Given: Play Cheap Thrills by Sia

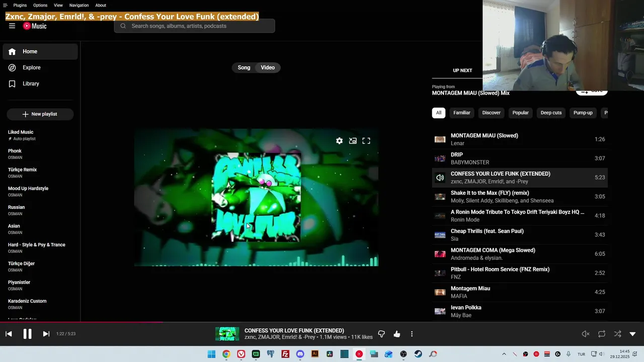Looking at the screenshot, I should (520, 235).
